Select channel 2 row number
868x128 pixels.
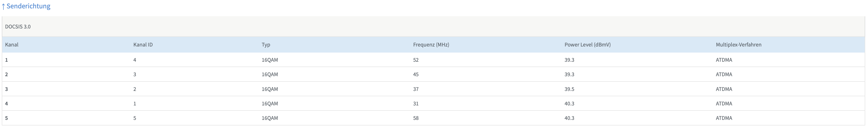click(x=6, y=74)
